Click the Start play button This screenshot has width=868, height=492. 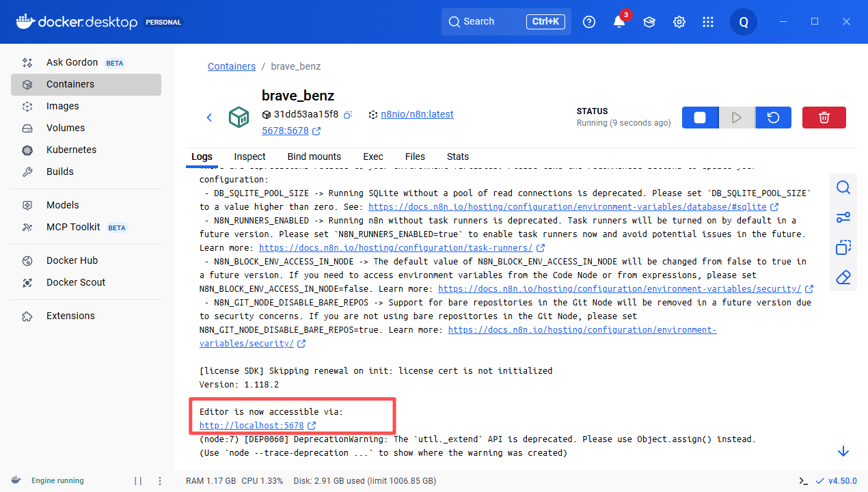(x=737, y=118)
